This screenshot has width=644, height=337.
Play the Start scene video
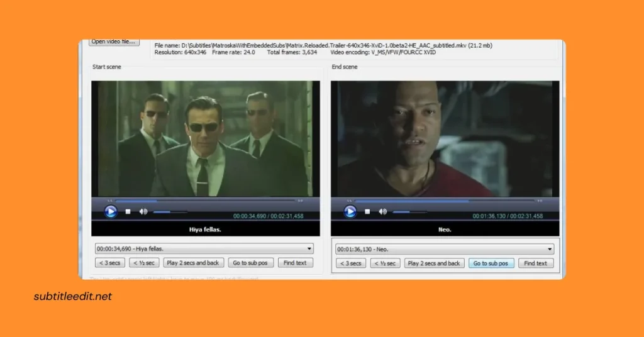[x=111, y=211]
